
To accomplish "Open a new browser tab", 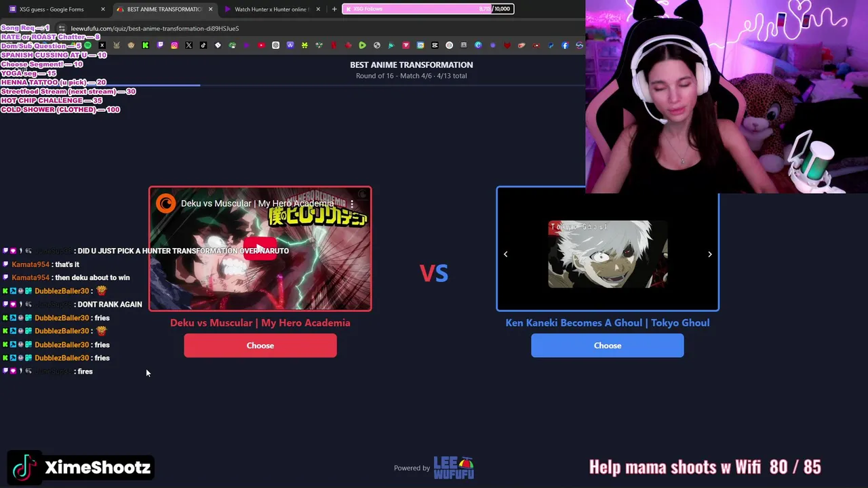I will pyautogui.click(x=334, y=9).
